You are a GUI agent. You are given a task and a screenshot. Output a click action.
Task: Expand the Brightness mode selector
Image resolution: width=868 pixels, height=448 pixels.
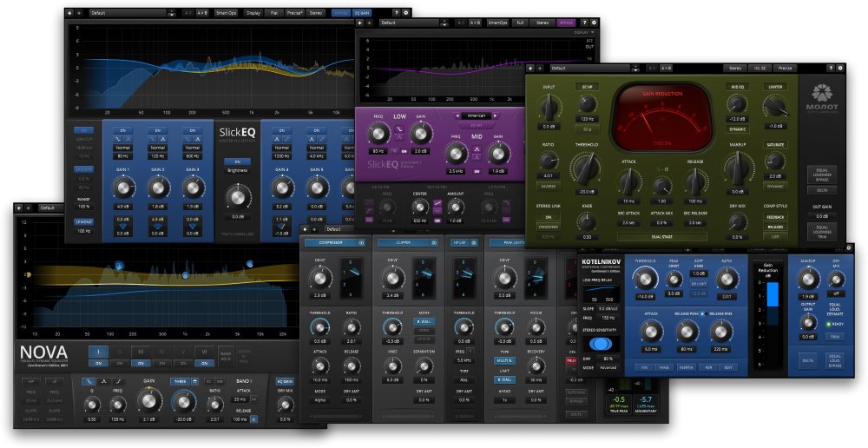(x=237, y=172)
